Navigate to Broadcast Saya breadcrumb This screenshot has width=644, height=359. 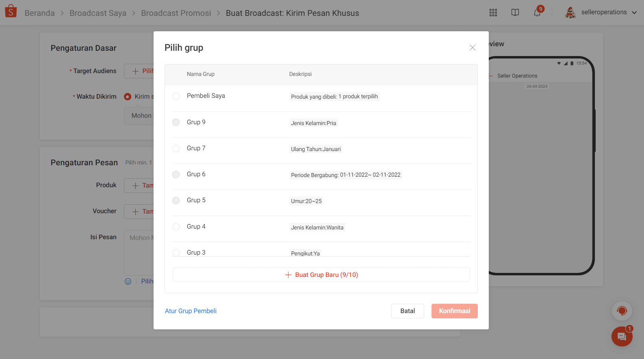(98, 13)
